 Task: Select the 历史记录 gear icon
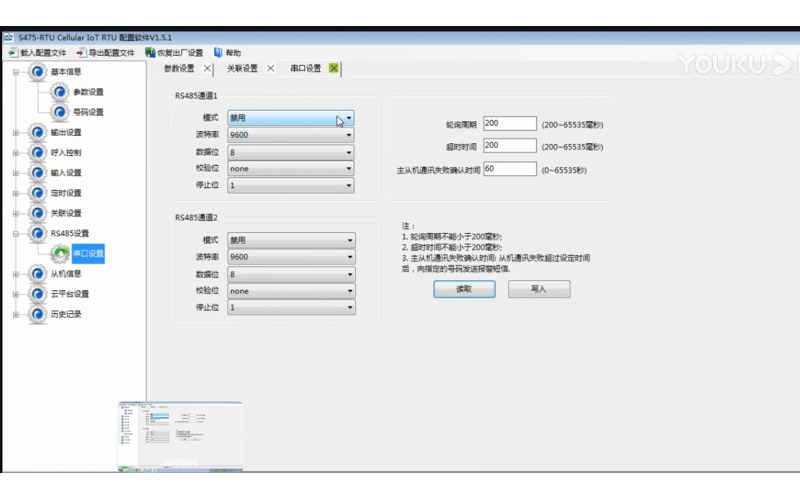(x=37, y=314)
